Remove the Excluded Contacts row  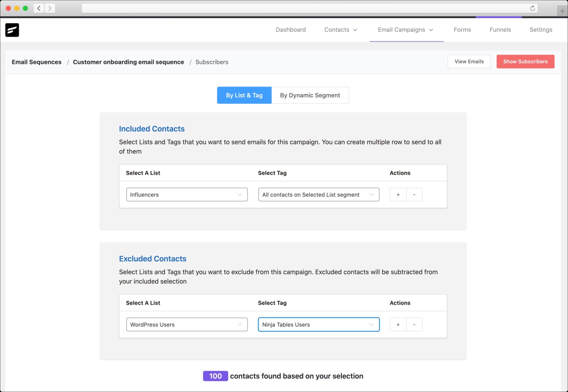[414, 325]
